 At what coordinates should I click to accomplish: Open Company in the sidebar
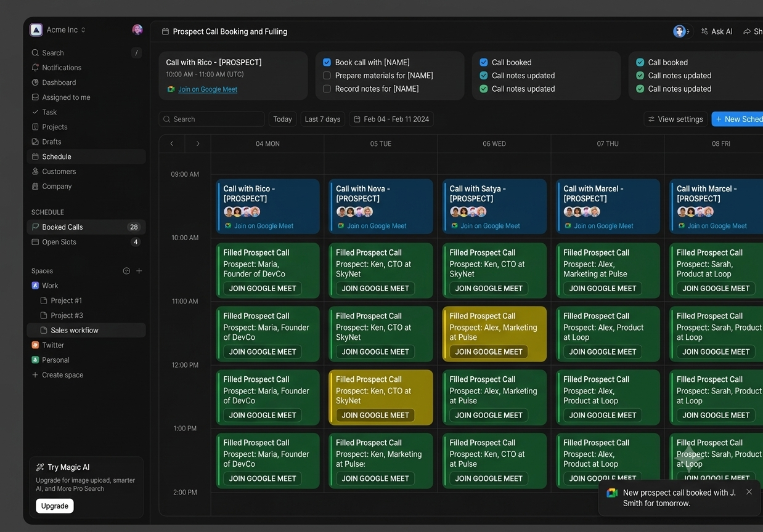pos(86,186)
